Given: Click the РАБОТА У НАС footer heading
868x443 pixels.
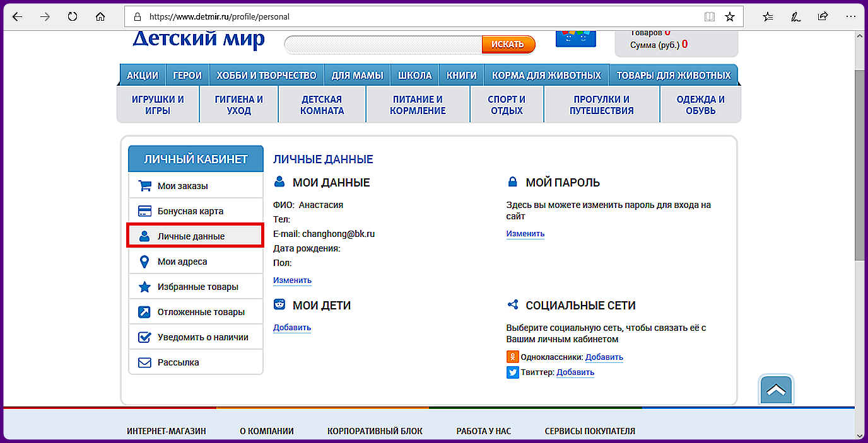Looking at the screenshot, I should click(484, 432).
